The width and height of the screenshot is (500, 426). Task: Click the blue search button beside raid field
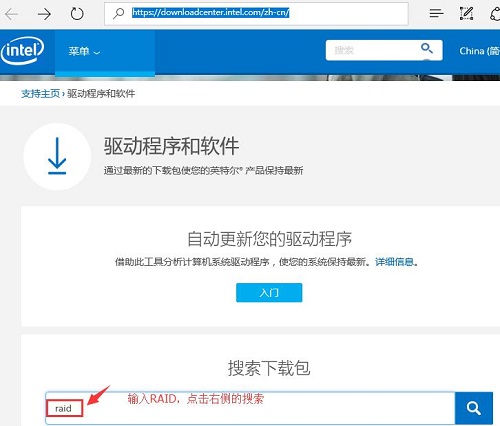coord(474,408)
